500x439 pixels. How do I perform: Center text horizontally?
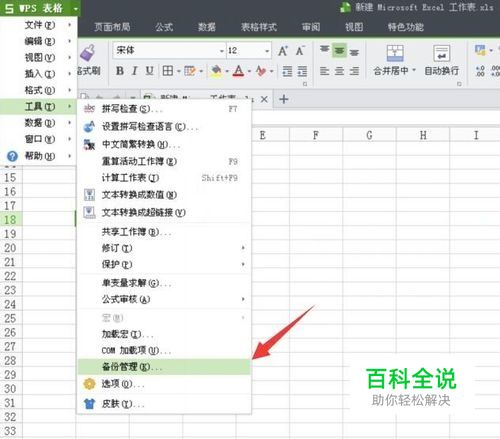click(x=339, y=71)
